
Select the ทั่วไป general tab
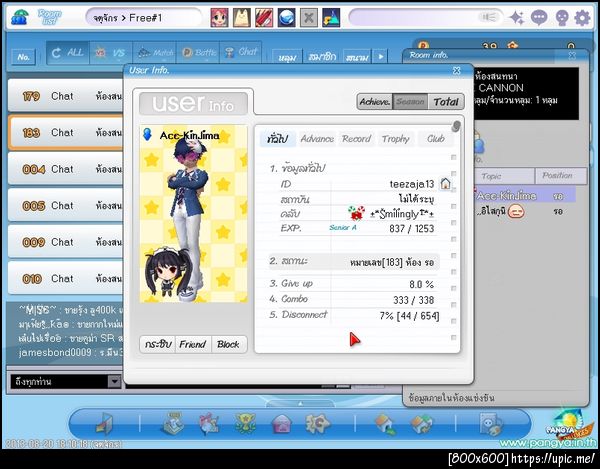[278, 138]
